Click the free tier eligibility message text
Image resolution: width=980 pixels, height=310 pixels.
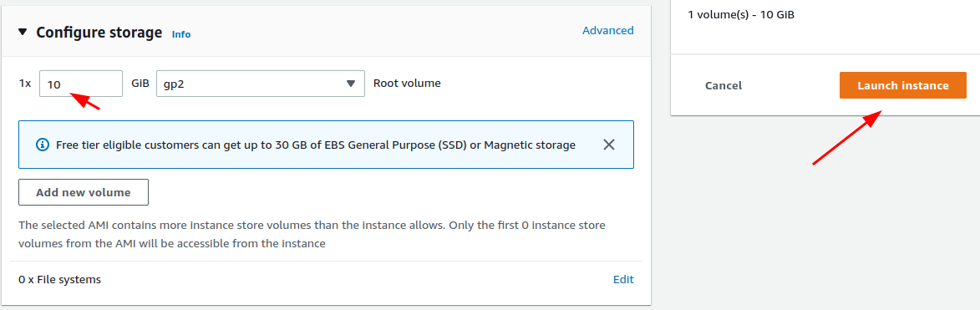coord(316,145)
